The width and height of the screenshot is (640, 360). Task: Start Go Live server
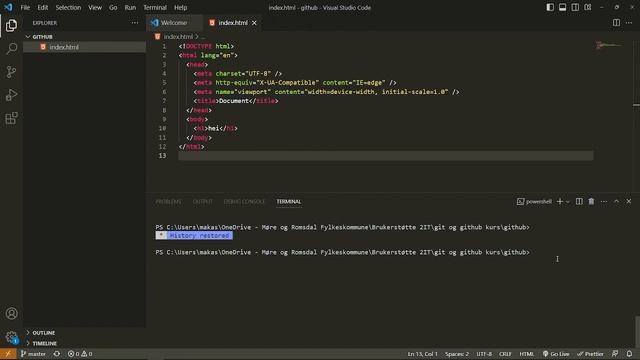pyautogui.click(x=556, y=354)
